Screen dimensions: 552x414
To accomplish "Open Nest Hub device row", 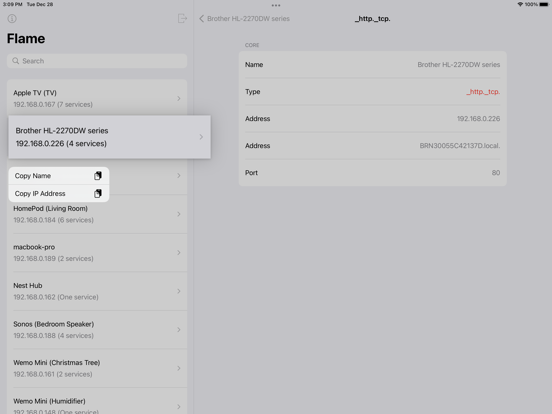I will (97, 291).
